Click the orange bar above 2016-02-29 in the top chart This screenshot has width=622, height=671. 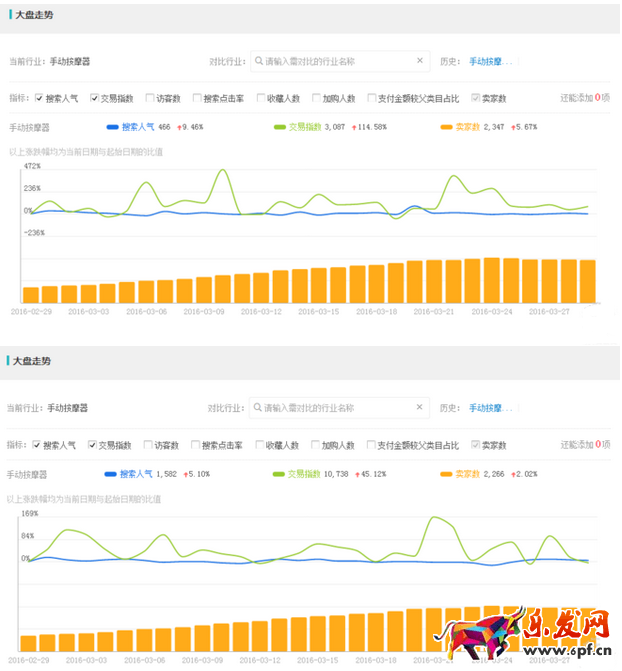pyautogui.click(x=30, y=294)
